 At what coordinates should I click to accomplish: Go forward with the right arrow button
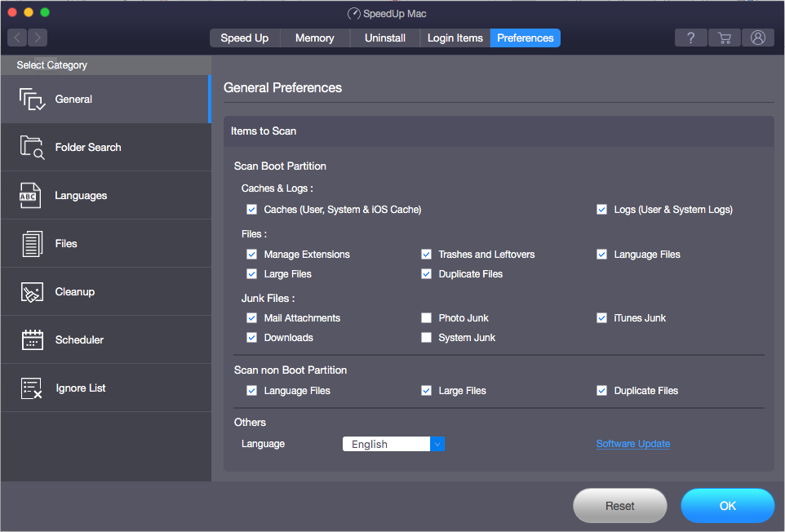click(x=38, y=38)
